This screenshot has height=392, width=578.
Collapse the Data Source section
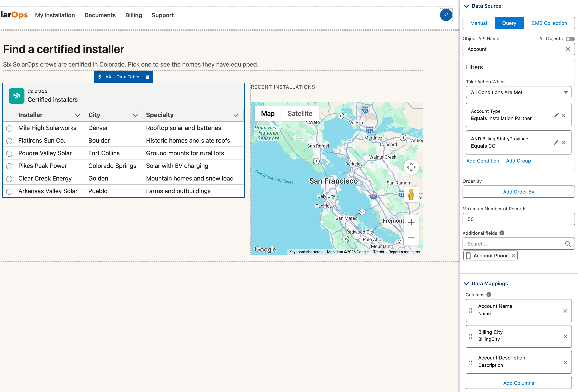coord(466,6)
